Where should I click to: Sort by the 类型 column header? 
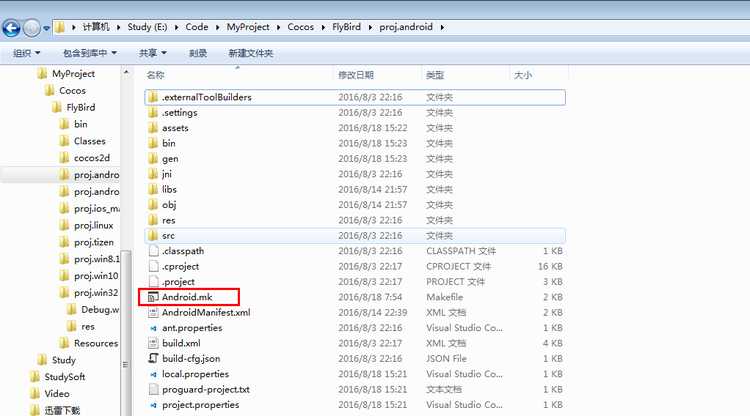435,75
